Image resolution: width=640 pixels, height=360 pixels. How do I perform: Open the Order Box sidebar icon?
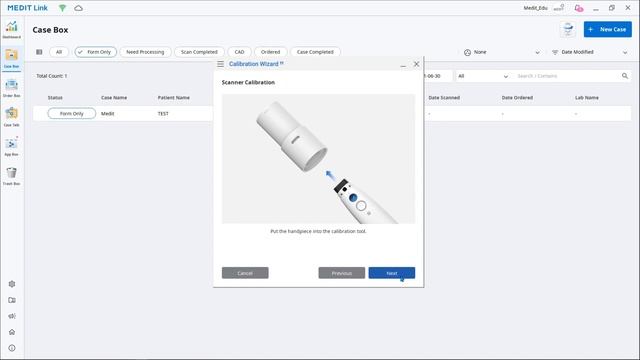11,88
